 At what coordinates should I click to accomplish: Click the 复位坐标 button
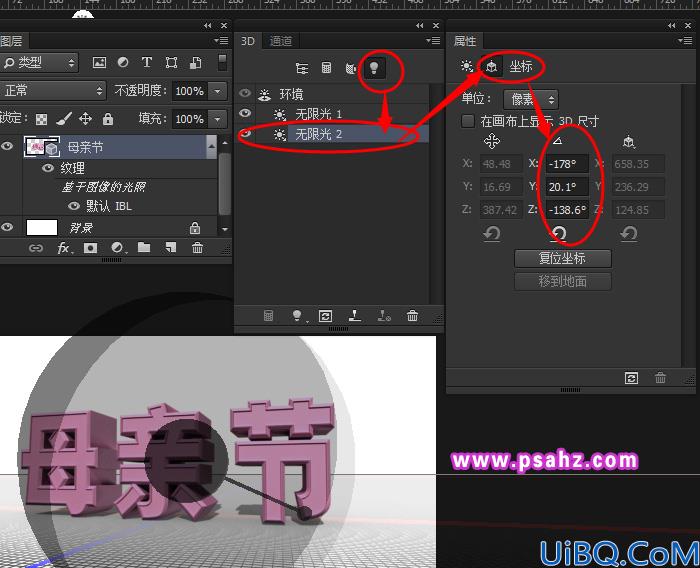[562, 258]
